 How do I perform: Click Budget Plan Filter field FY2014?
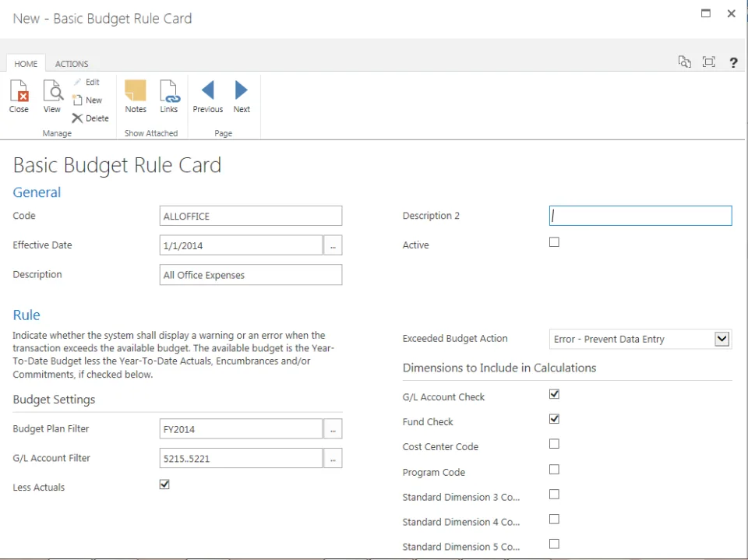click(x=241, y=429)
